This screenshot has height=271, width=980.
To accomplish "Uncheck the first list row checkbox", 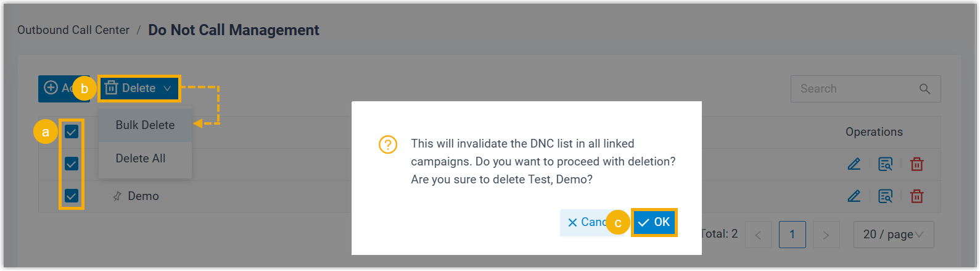I will click(x=72, y=164).
